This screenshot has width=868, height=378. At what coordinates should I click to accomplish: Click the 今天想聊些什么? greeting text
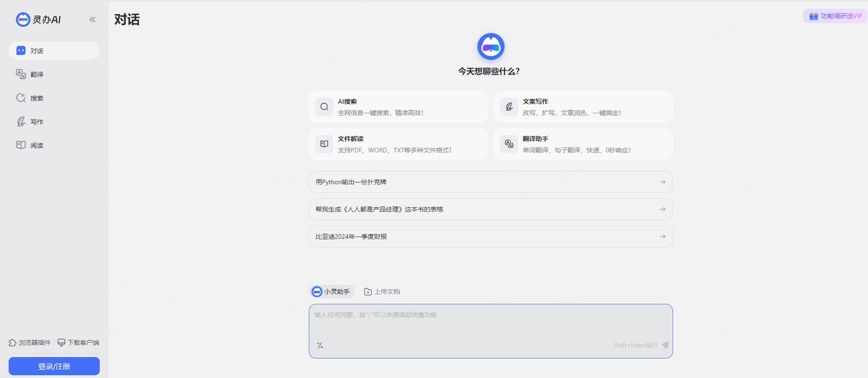point(489,71)
